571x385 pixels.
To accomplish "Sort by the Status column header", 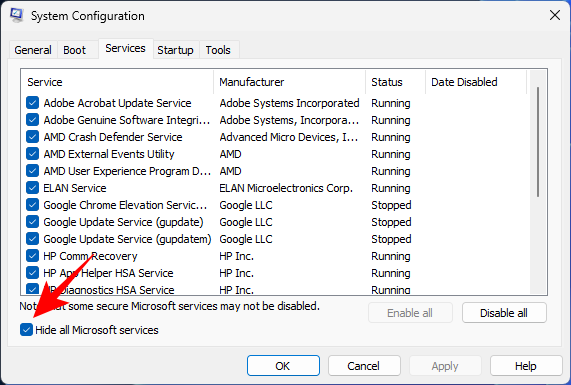I will 395,82.
